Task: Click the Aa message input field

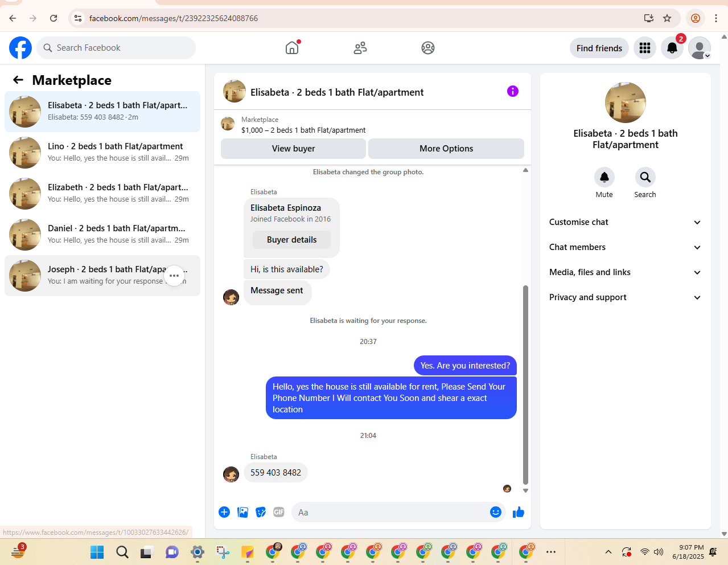Action: point(390,512)
